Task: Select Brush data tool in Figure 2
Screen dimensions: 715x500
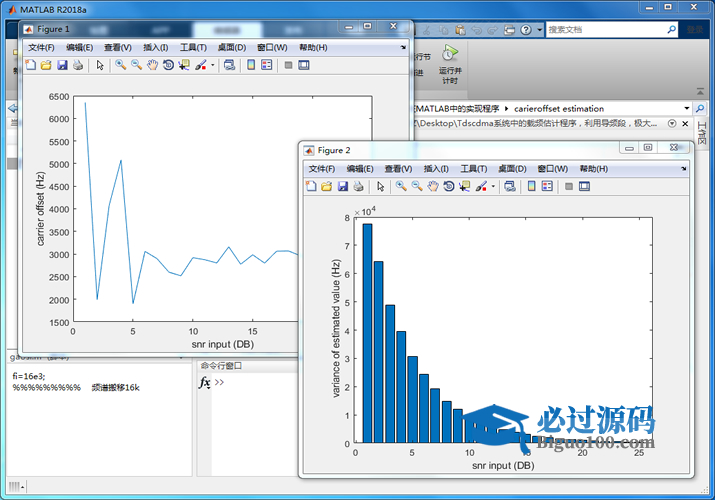Action: point(481,186)
